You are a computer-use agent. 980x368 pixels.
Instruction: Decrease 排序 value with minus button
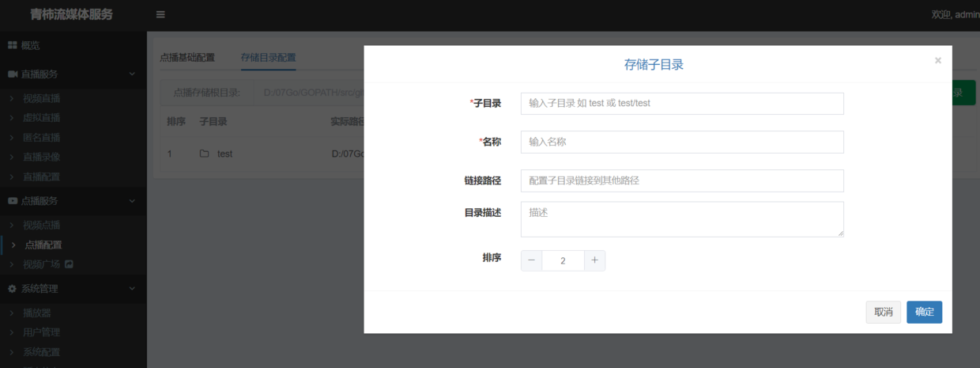(532, 260)
